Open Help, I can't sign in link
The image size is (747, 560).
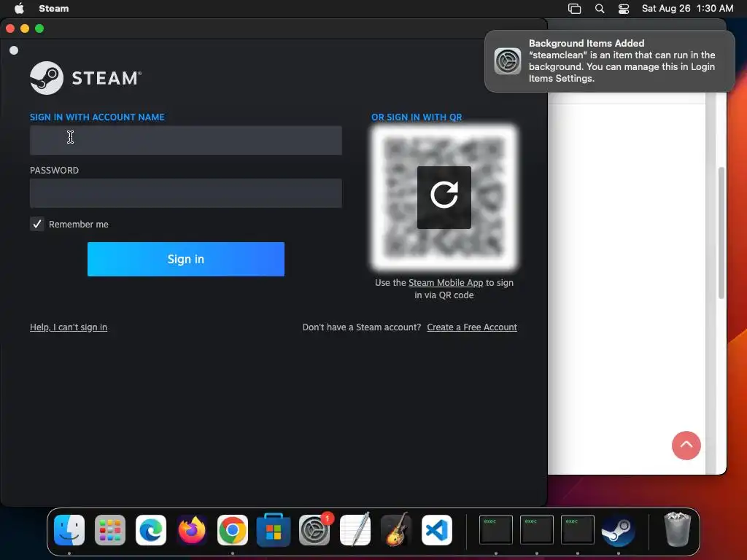69,327
